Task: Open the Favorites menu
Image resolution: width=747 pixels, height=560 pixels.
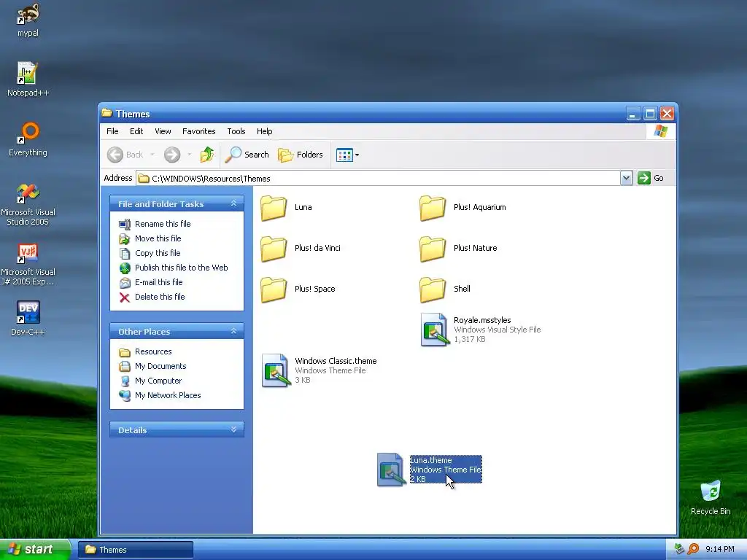Action: tap(198, 131)
